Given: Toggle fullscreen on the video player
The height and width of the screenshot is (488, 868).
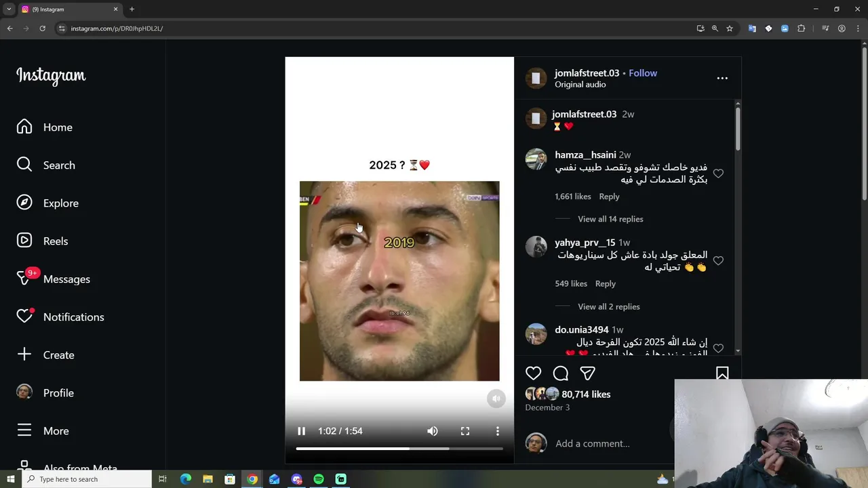Looking at the screenshot, I should tap(465, 431).
